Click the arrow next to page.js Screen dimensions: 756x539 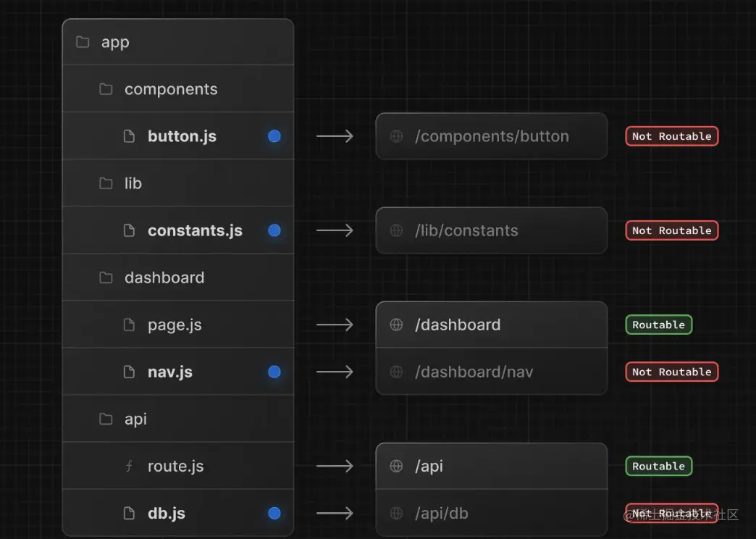click(x=335, y=325)
